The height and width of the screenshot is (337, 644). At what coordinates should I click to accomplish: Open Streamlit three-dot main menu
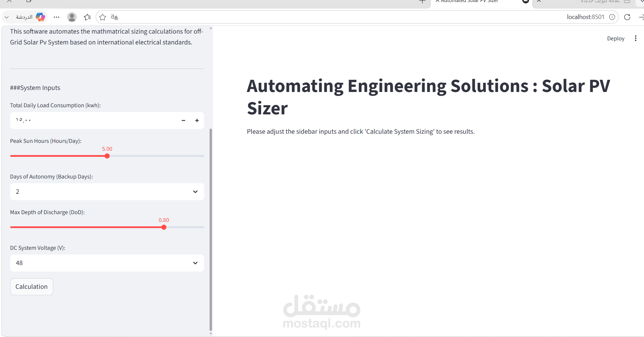(x=636, y=38)
